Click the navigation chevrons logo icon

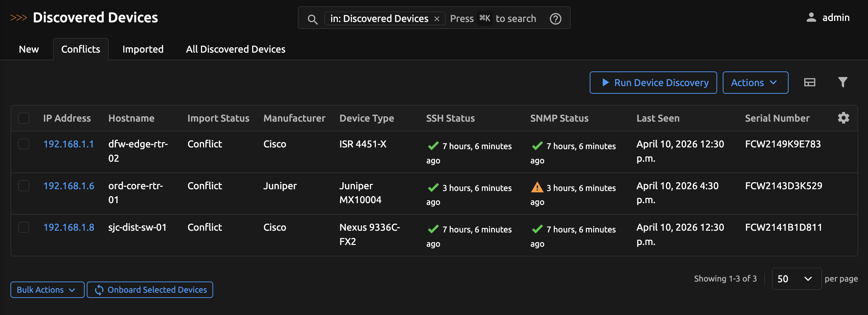18,17
